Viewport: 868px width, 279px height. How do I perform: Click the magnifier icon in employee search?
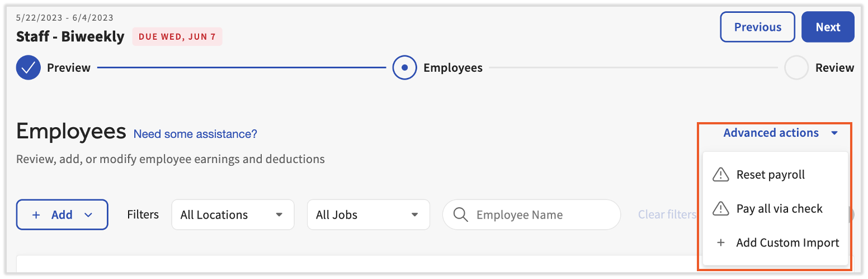pyautogui.click(x=461, y=215)
